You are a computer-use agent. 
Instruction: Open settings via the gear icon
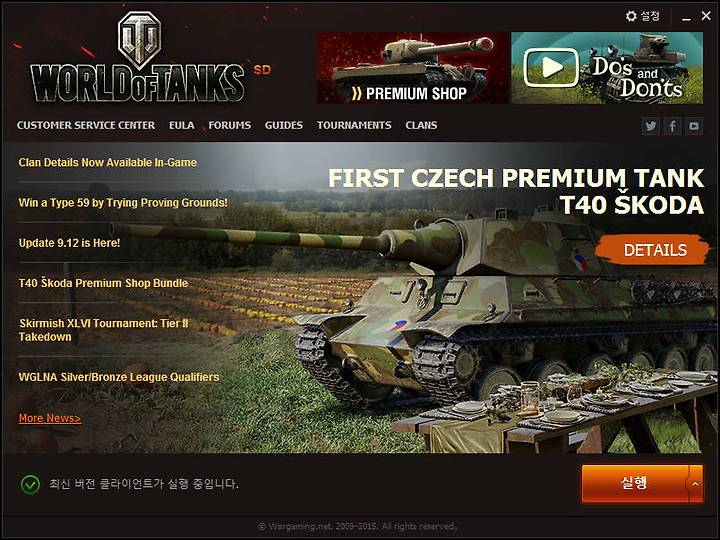(x=631, y=17)
